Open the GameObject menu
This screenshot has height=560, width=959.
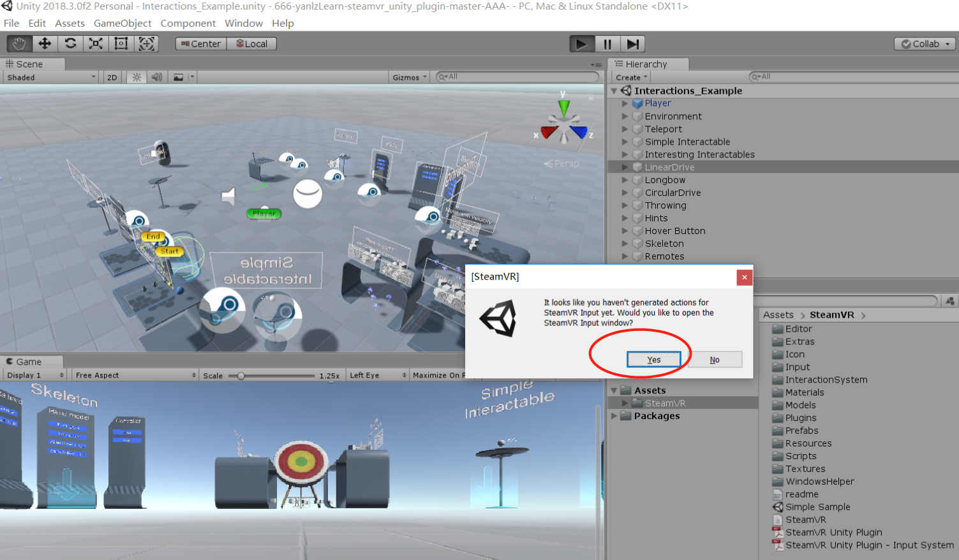[123, 23]
